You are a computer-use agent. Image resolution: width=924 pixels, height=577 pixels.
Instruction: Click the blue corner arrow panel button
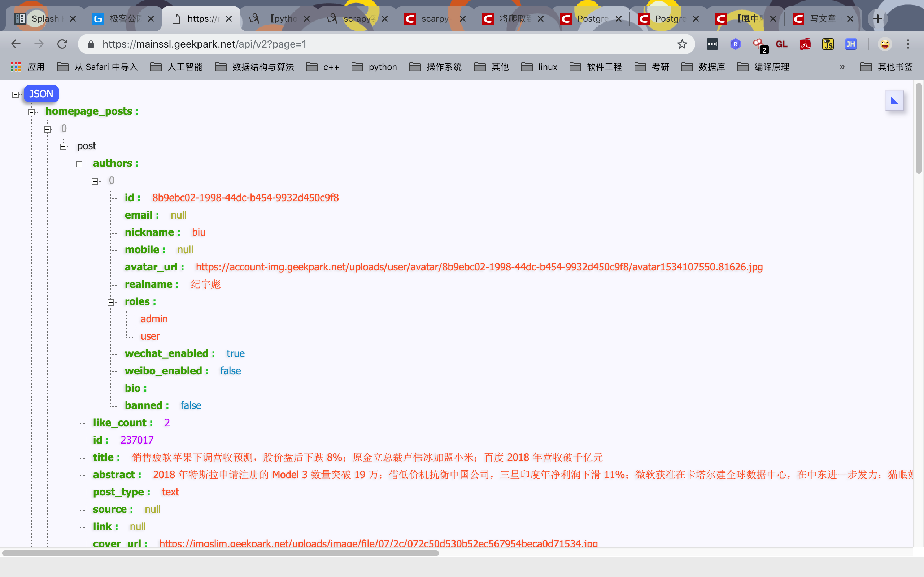pyautogui.click(x=894, y=101)
